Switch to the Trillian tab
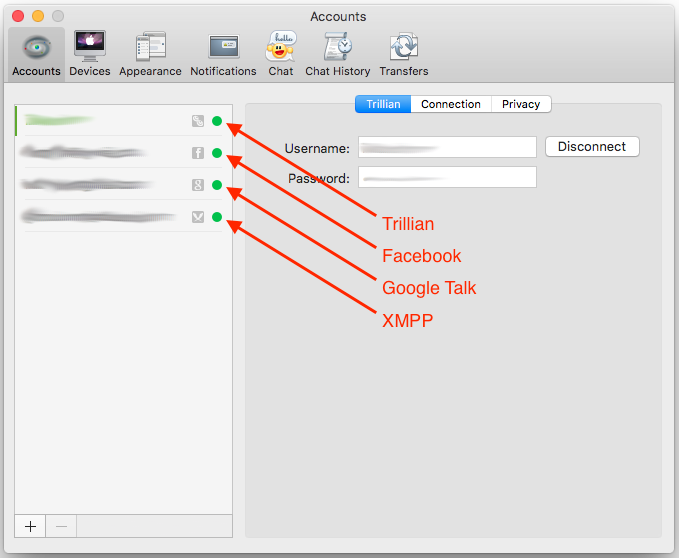679x558 pixels. point(383,104)
